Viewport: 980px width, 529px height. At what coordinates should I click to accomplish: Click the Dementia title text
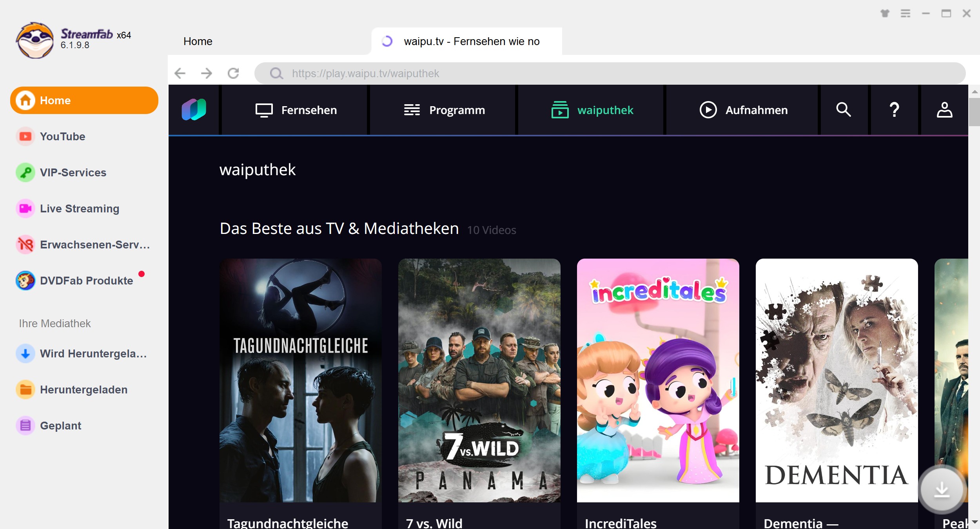(x=801, y=523)
